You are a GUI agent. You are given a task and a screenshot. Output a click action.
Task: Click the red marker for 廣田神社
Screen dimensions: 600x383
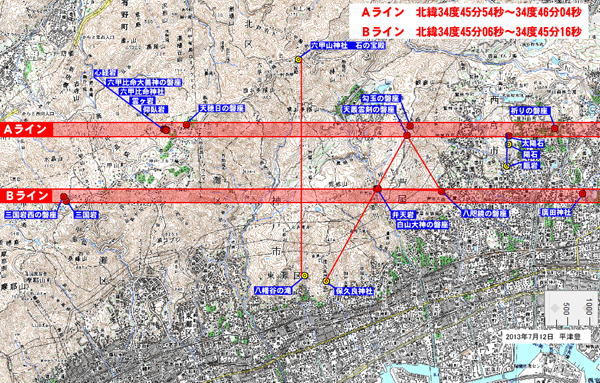click(x=582, y=194)
